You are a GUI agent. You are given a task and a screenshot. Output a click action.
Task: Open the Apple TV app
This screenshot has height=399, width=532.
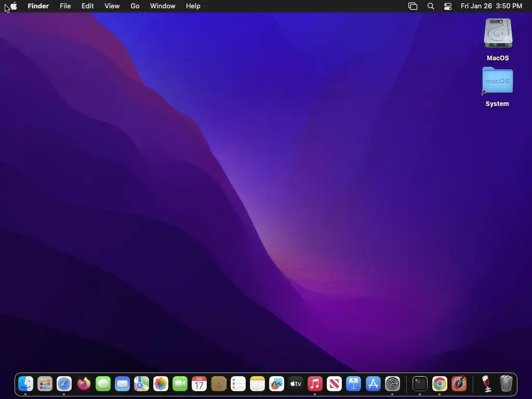[x=296, y=384]
